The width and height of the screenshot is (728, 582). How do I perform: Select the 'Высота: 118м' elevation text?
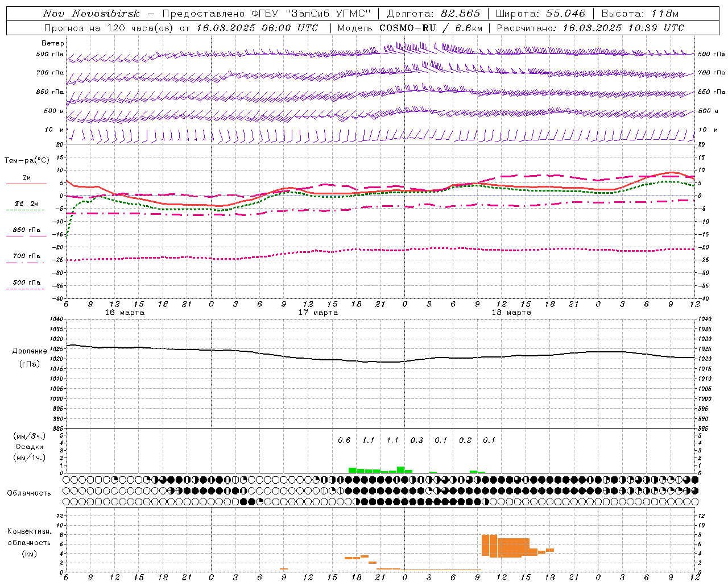click(640, 14)
